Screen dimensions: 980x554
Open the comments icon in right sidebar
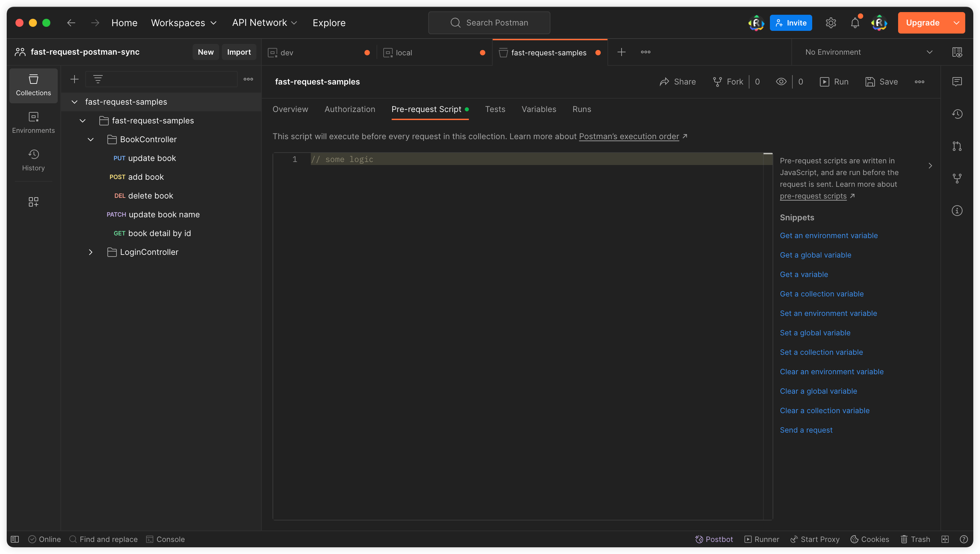pyautogui.click(x=957, y=82)
